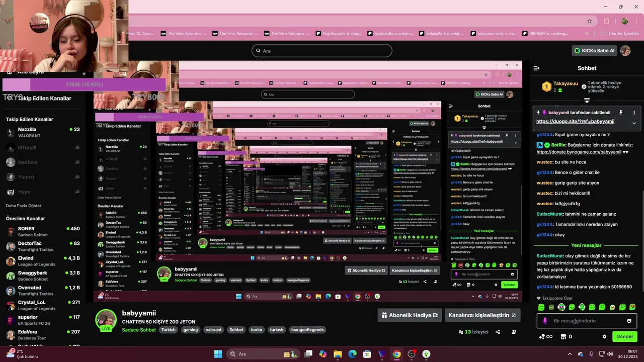Viewport: 644px width, 362px height.
Task: Open 'RIMINGS is creating...' bookmark
Action: [x=545, y=34]
